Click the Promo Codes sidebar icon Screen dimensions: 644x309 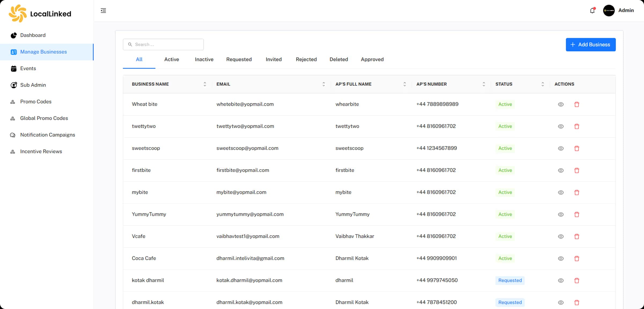13,102
